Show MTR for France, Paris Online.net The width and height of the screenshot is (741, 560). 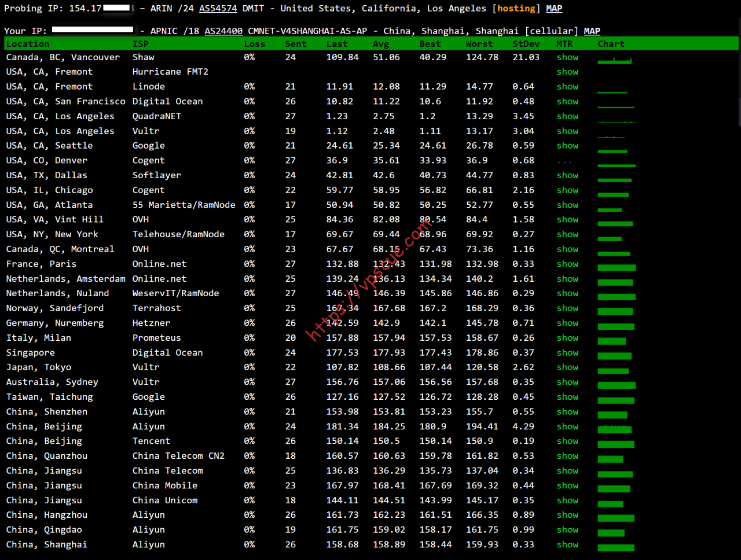(x=567, y=264)
